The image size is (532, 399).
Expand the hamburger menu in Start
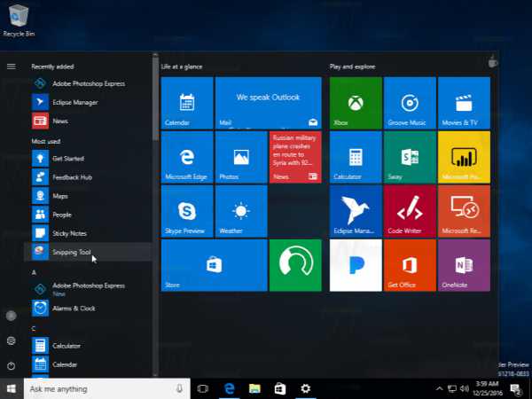11,66
